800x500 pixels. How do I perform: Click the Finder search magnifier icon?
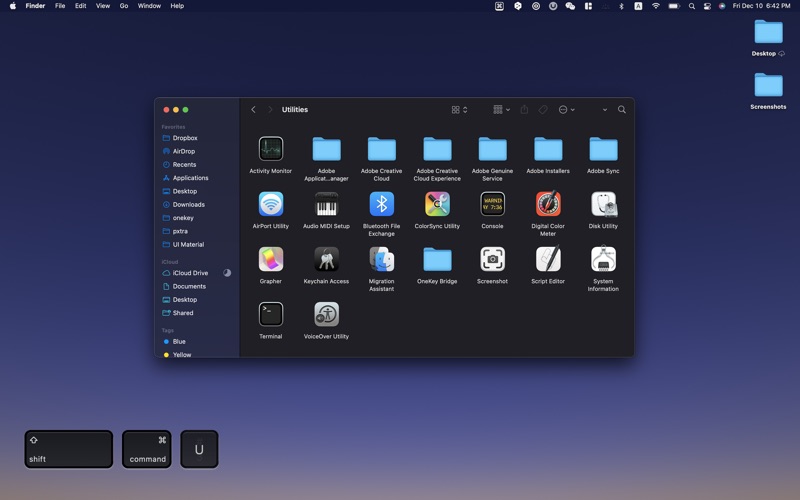tap(622, 110)
